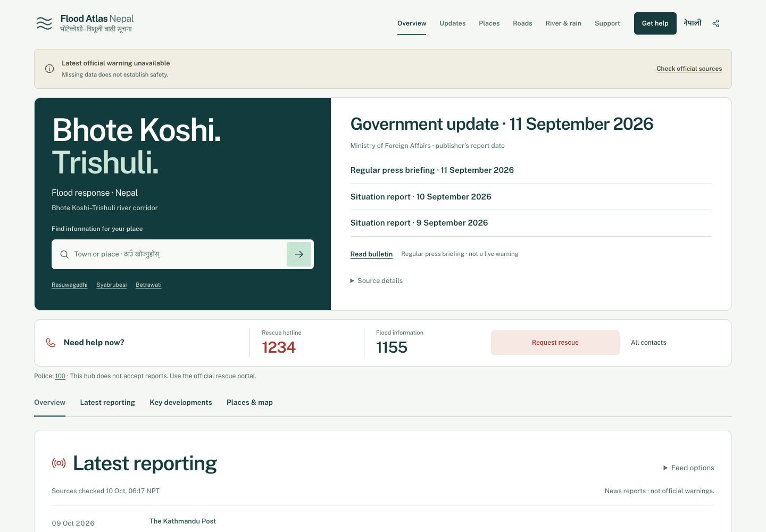The image size is (766, 532).
Task: Click the share icon in header
Action: tap(716, 23)
